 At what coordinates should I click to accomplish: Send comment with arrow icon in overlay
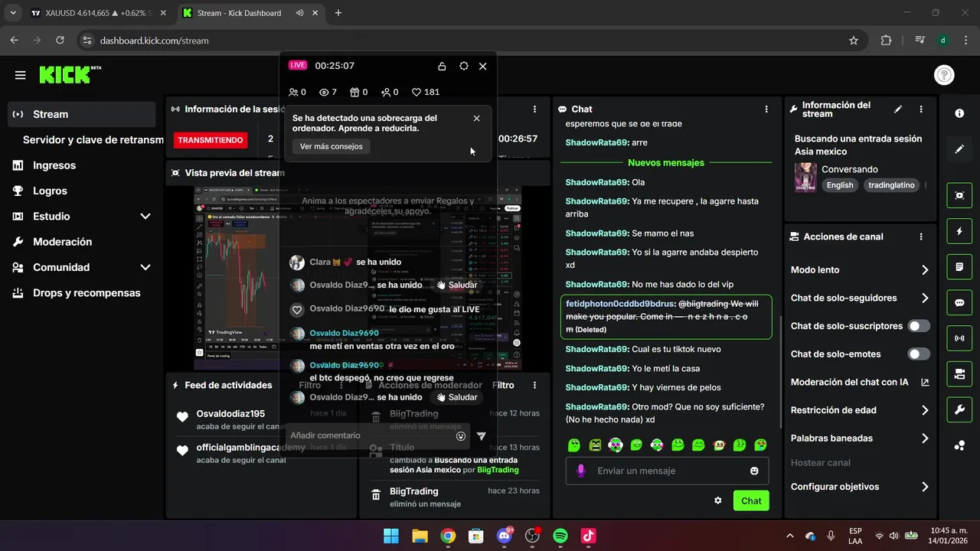pos(481,436)
